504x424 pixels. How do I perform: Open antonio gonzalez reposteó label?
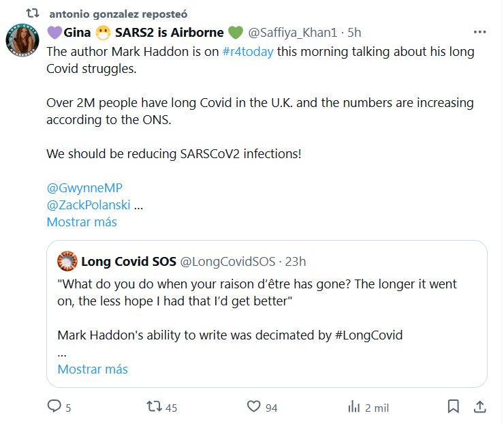119,14
